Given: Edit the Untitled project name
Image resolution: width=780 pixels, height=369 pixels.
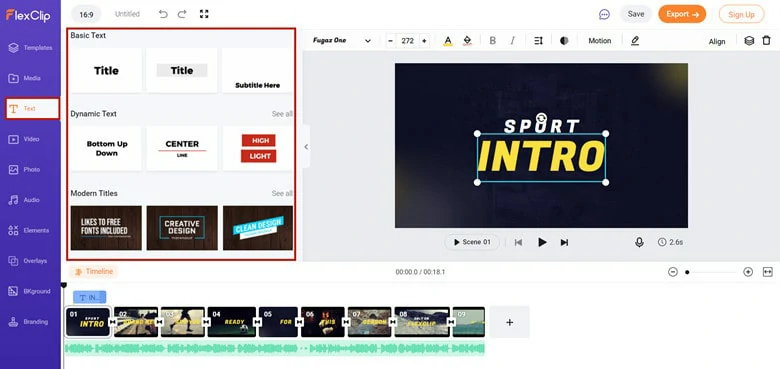Looking at the screenshot, I should [x=127, y=14].
